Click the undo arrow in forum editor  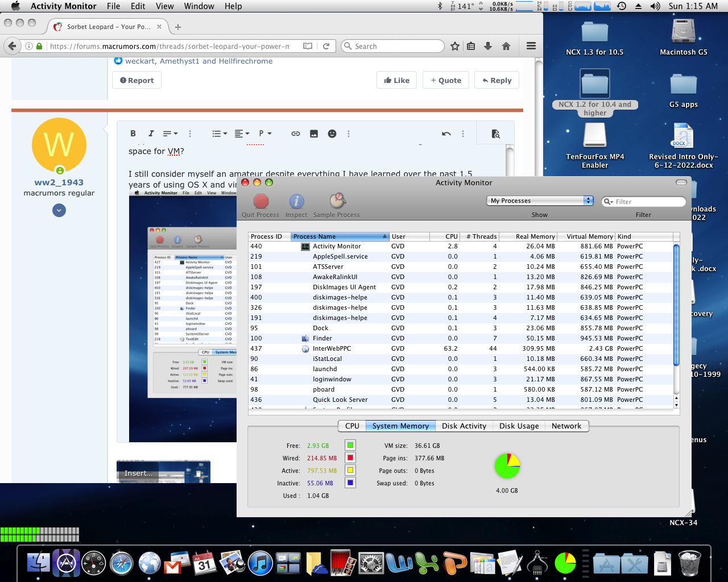(x=446, y=134)
